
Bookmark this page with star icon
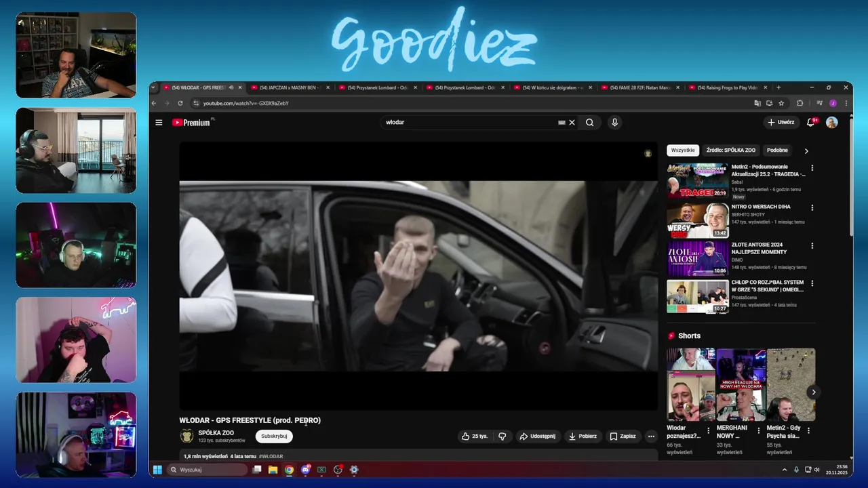click(781, 103)
